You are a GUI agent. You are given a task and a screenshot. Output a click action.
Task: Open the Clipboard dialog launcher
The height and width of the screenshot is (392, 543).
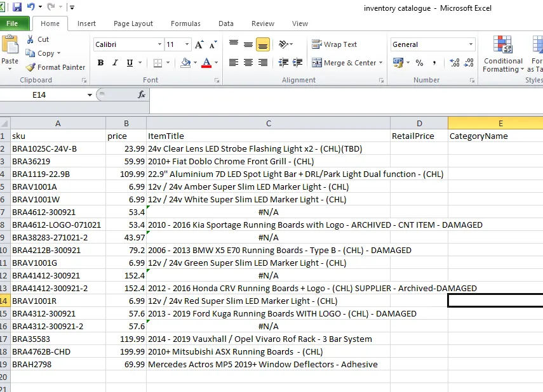pyautogui.click(x=84, y=81)
